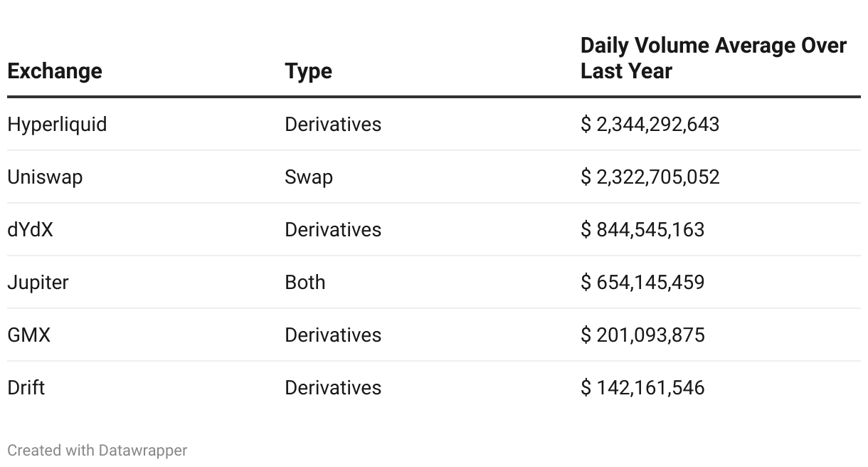Viewport: 868px width, 467px height.
Task: Open the Created with Datawrapper link
Action: (97, 451)
